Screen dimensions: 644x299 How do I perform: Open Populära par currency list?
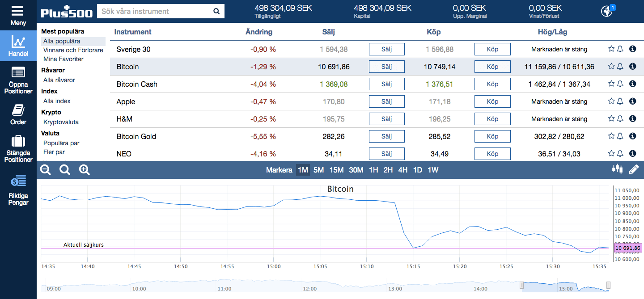pyautogui.click(x=62, y=143)
